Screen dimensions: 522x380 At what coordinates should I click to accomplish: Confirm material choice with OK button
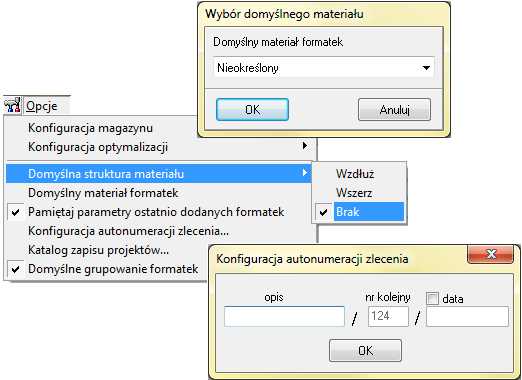coord(252,109)
